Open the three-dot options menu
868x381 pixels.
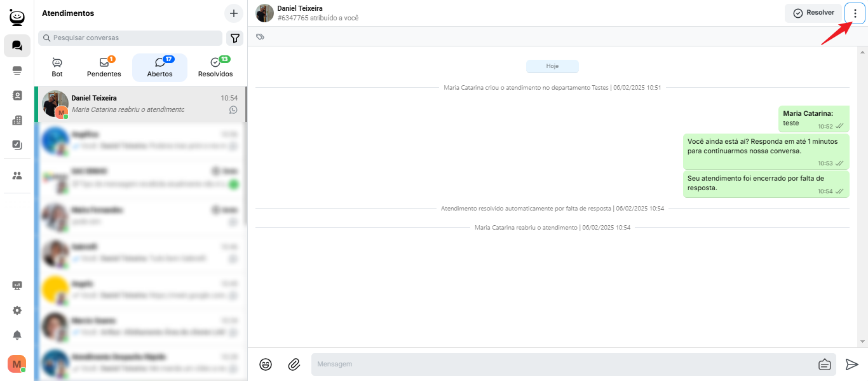click(x=855, y=13)
